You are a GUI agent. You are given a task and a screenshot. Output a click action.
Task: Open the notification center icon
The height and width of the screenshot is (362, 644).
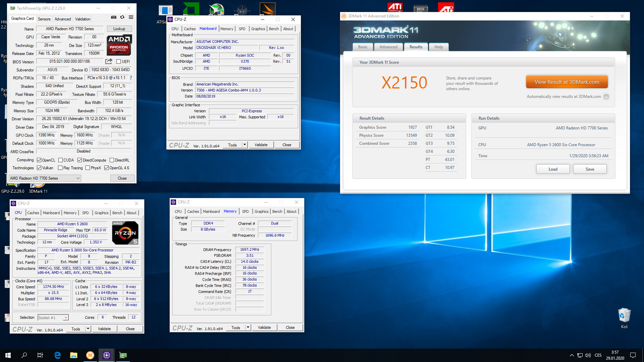tap(633, 355)
